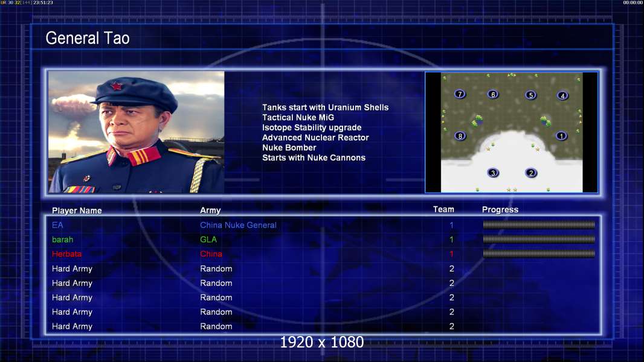Click start position 5 on the map
Screen dimensions: 644x362
coord(530,95)
